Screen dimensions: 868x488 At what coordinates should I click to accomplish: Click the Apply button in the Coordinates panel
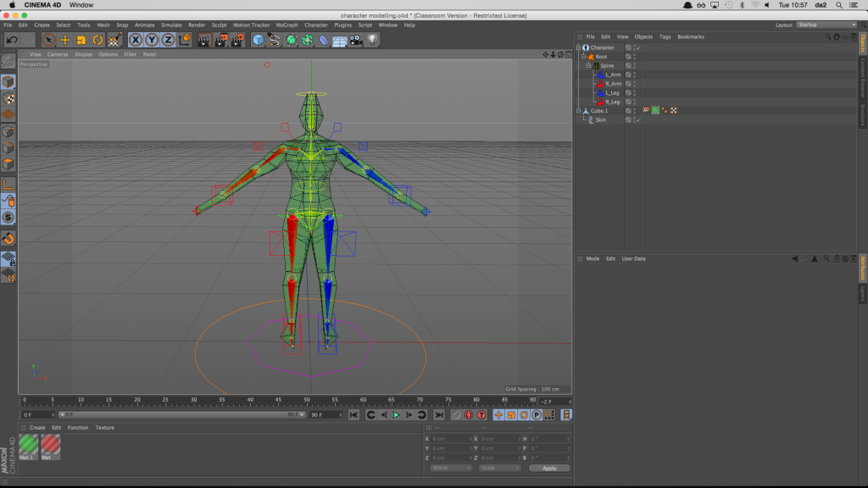[549, 467]
